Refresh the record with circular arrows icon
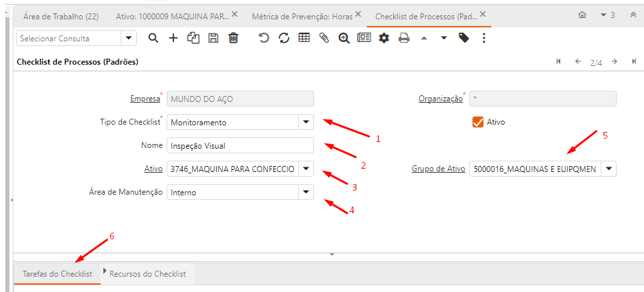644x292 pixels. (x=284, y=38)
